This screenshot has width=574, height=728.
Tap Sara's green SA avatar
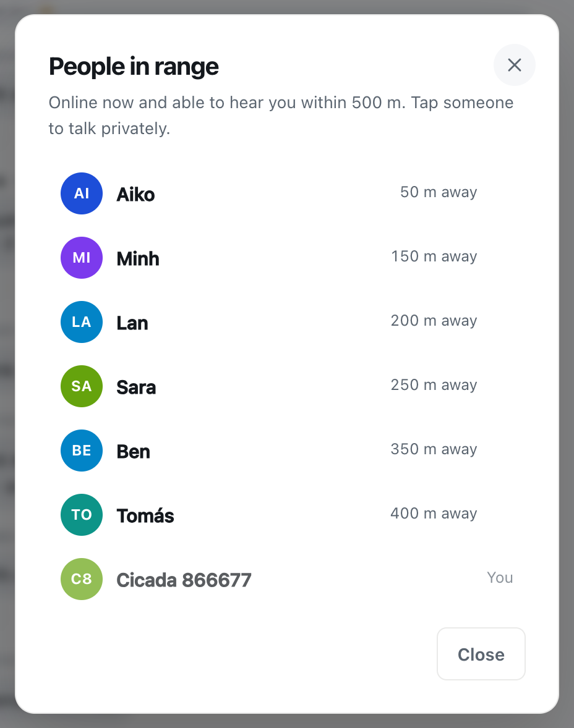[81, 386]
